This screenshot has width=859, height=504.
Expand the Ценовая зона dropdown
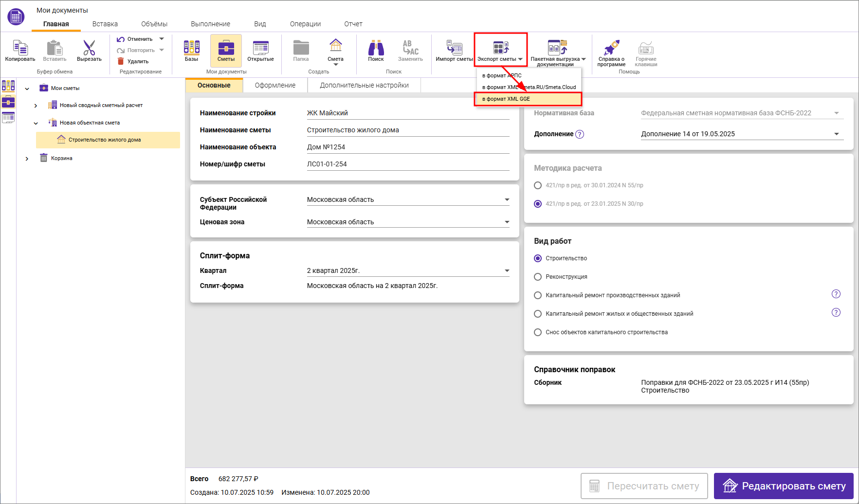(507, 222)
